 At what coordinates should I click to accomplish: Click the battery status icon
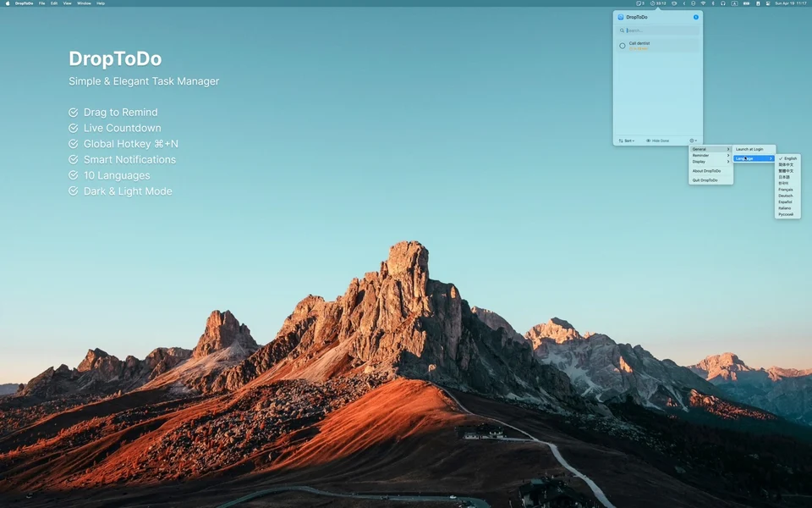(x=746, y=3)
